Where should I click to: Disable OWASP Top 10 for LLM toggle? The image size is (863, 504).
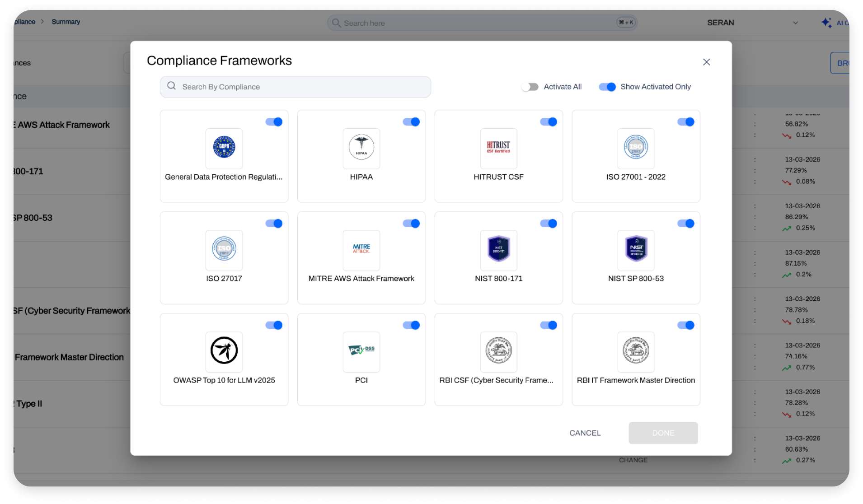coord(274,325)
